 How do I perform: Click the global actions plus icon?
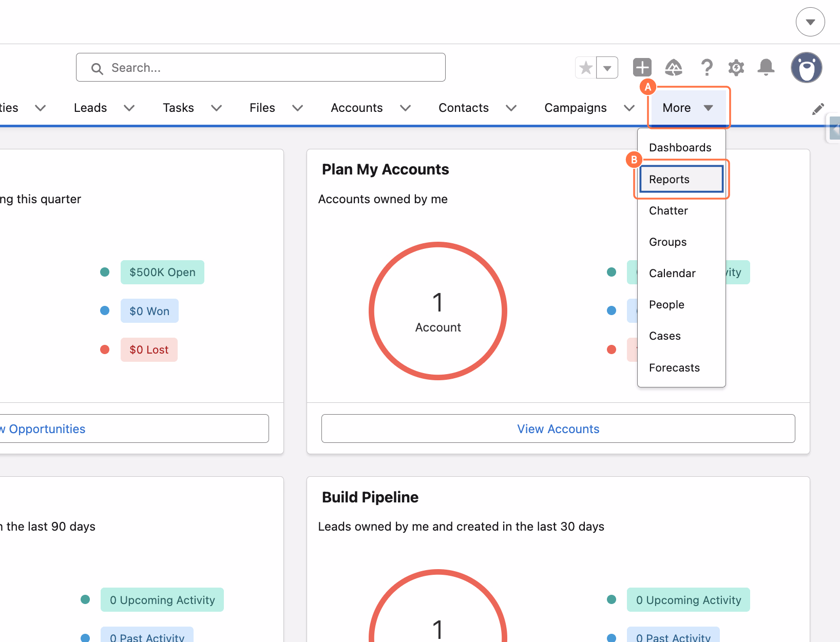[x=642, y=67]
